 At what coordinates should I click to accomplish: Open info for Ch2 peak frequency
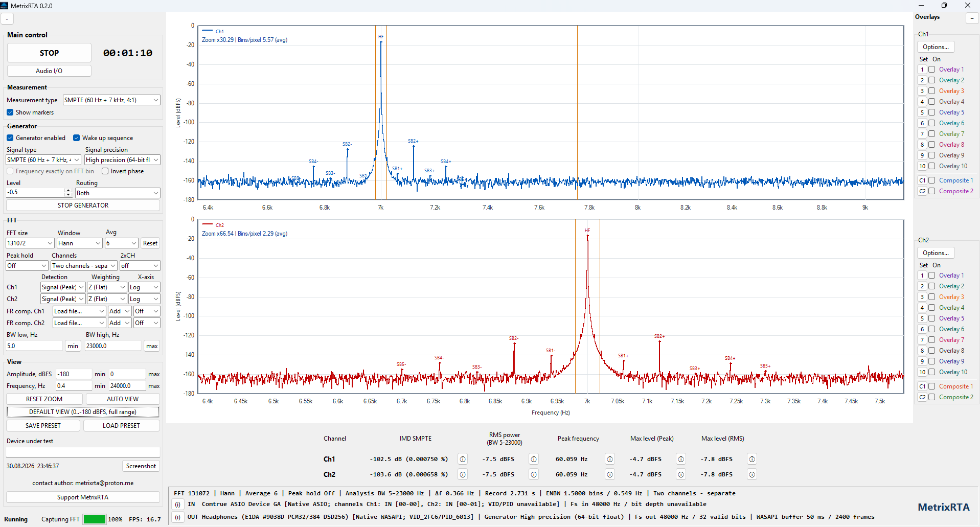[610, 474]
